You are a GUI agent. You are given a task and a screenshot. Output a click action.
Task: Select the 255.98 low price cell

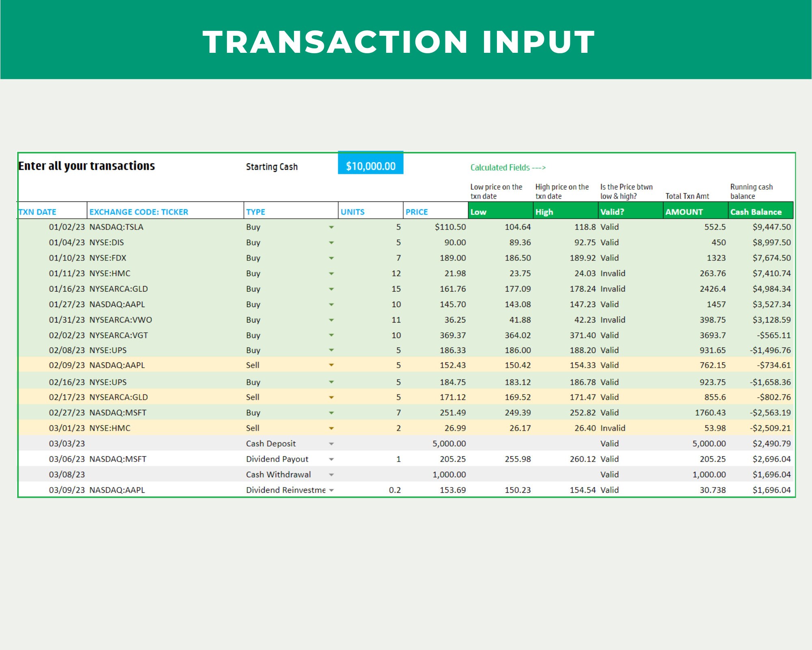(501, 459)
